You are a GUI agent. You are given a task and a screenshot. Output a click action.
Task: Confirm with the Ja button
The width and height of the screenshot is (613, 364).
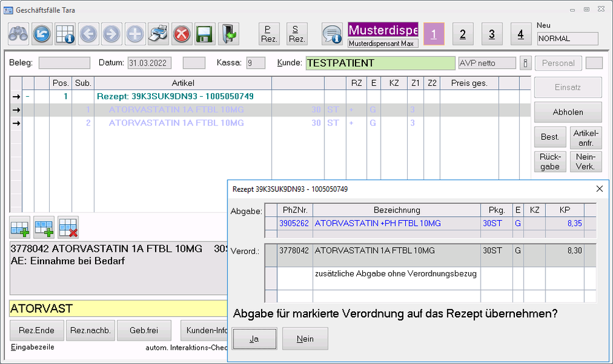tap(254, 339)
